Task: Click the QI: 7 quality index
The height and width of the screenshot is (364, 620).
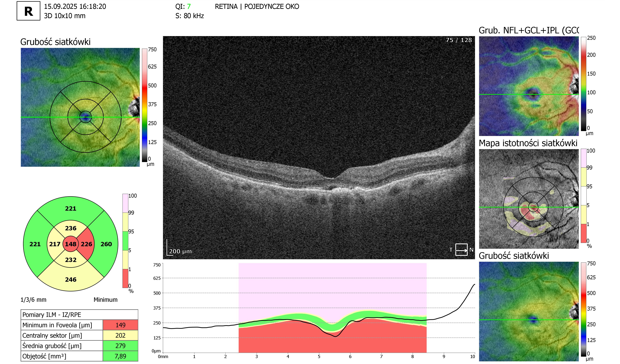Action: pos(183,6)
